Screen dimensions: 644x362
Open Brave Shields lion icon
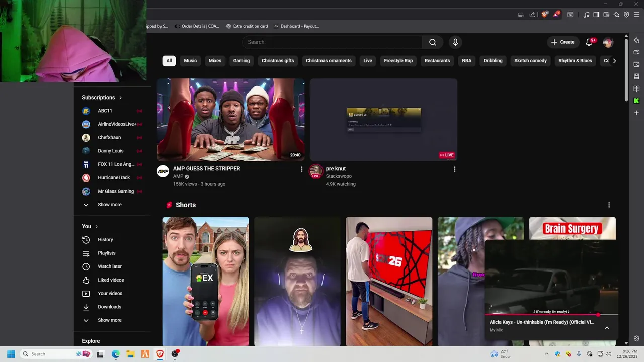coord(544,15)
